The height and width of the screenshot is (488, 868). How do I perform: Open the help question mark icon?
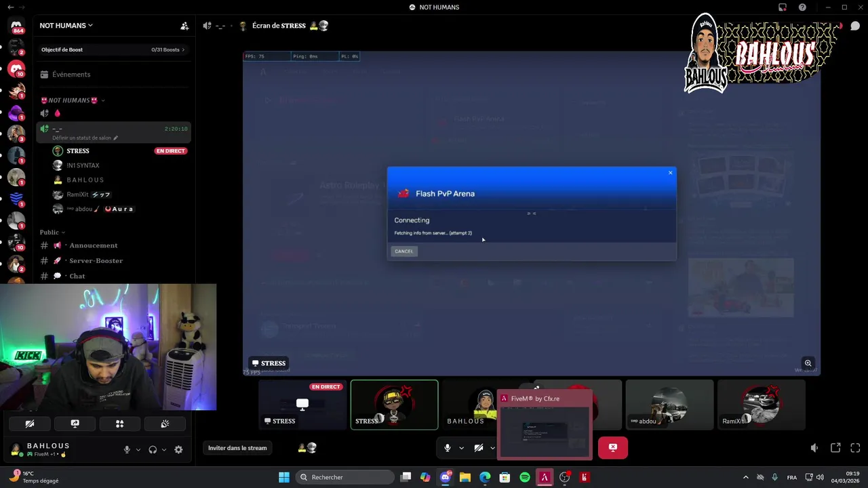click(x=802, y=7)
